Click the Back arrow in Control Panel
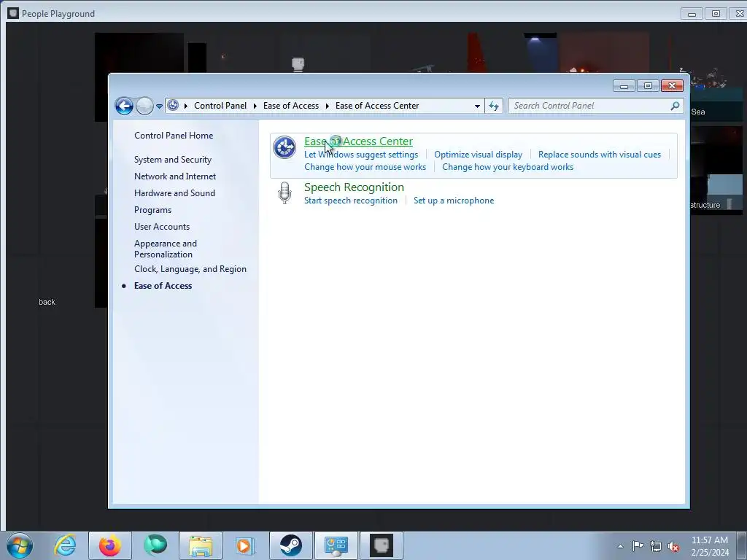Viewport: 747px width, 560px height. 124,106
